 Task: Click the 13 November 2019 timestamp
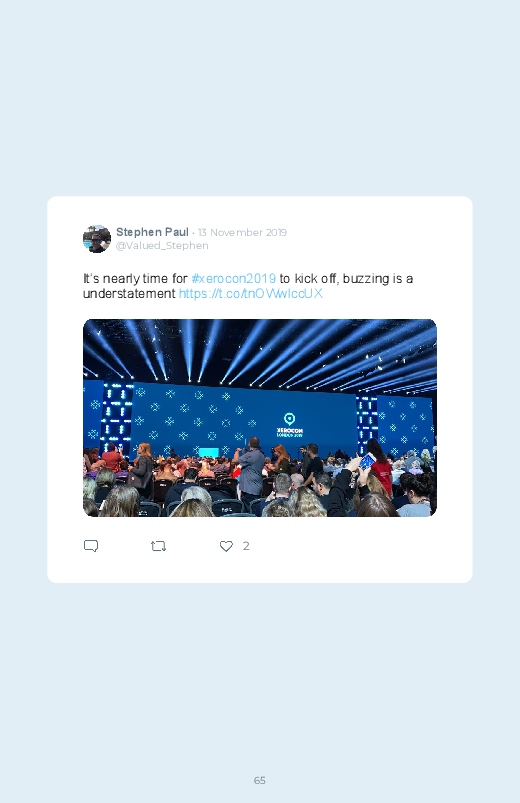point(242,233)
